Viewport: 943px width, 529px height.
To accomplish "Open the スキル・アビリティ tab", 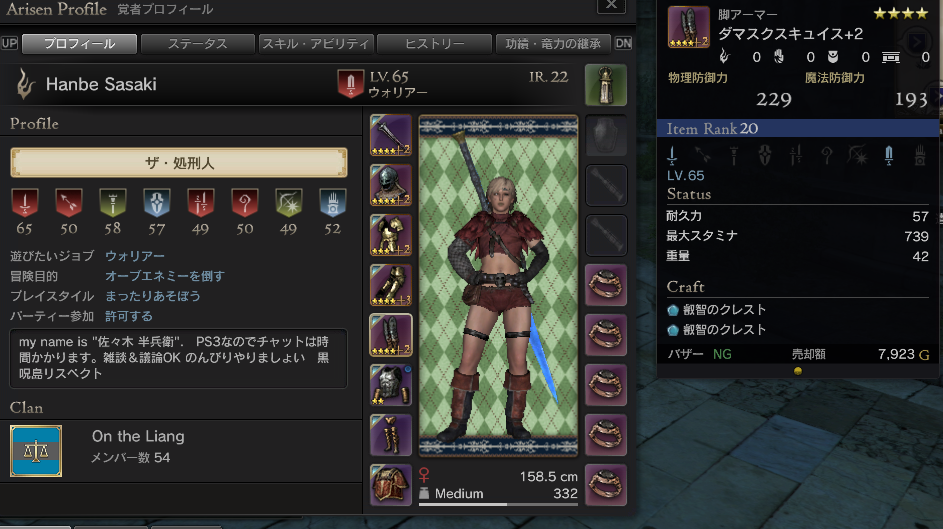I will coord(316,43).
